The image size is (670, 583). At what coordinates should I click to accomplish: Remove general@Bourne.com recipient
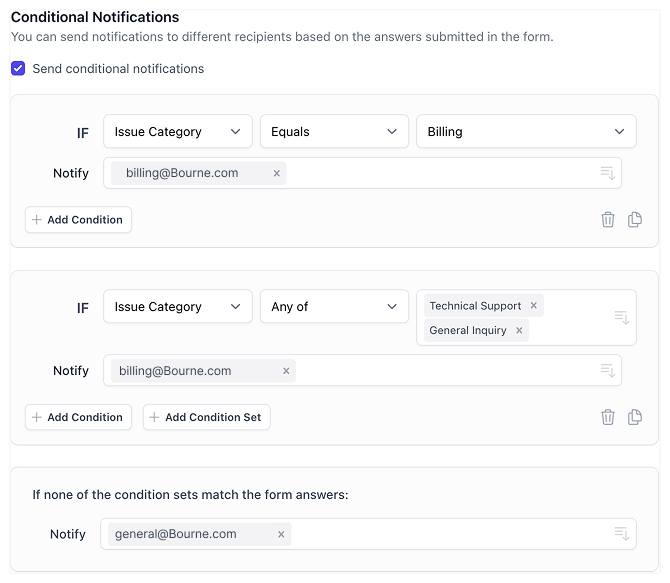point(281,534)
